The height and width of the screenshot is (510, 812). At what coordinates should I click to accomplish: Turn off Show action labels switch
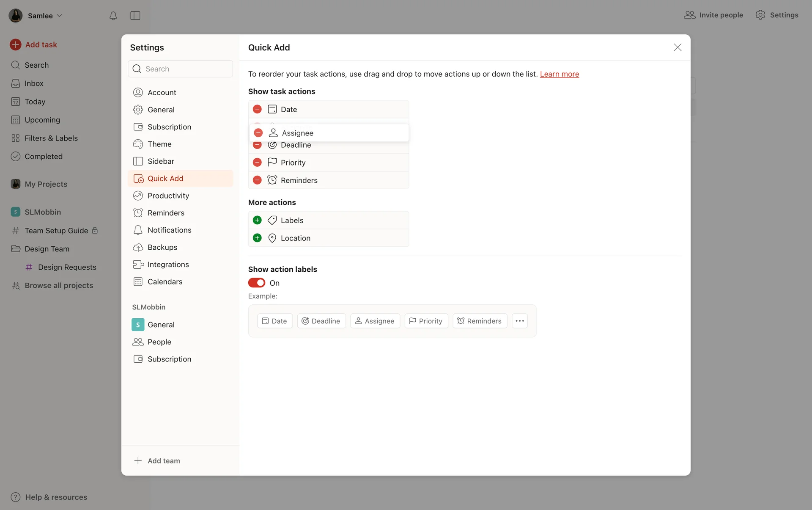click(257, 283)
